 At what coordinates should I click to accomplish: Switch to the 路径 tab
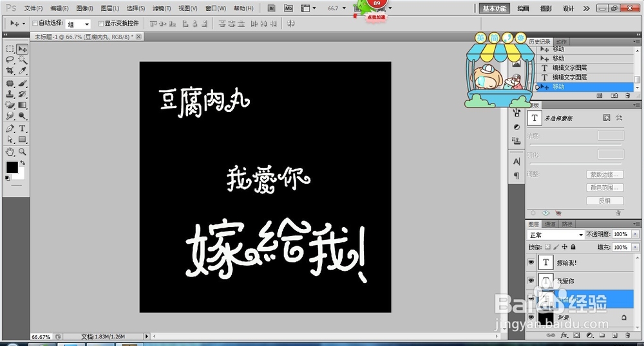coord(567,224)
